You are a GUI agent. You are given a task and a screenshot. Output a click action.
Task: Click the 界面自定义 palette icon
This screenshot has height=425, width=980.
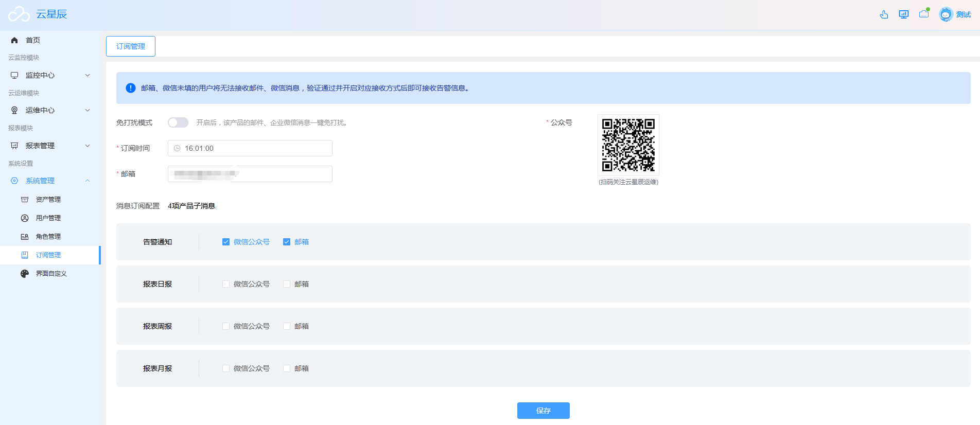pyautogui.click(x=25, y=274)
